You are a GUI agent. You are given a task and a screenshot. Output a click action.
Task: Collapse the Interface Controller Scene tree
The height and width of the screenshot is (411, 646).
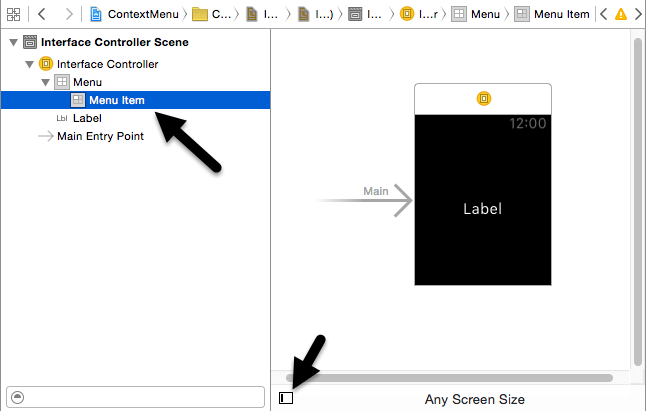(x=11, y=43)
